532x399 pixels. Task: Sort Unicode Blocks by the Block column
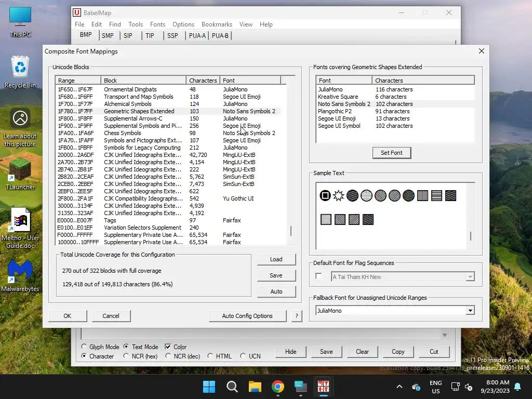[x=143, y=81]
